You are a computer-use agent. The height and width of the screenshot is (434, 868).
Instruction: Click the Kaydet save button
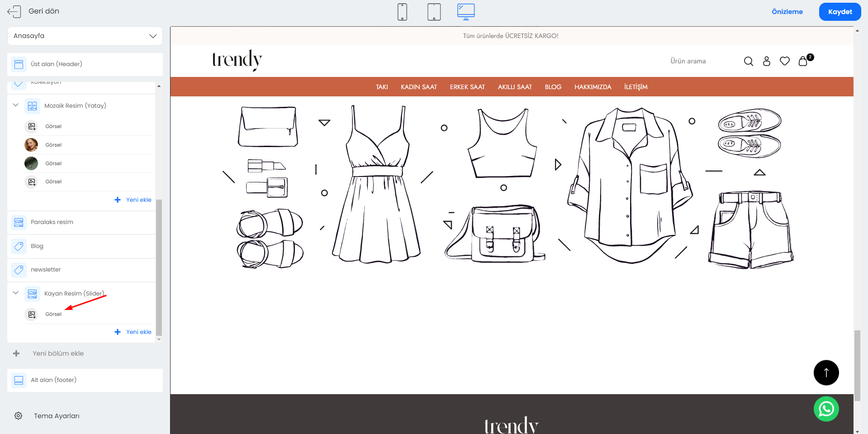click(840, 12)
